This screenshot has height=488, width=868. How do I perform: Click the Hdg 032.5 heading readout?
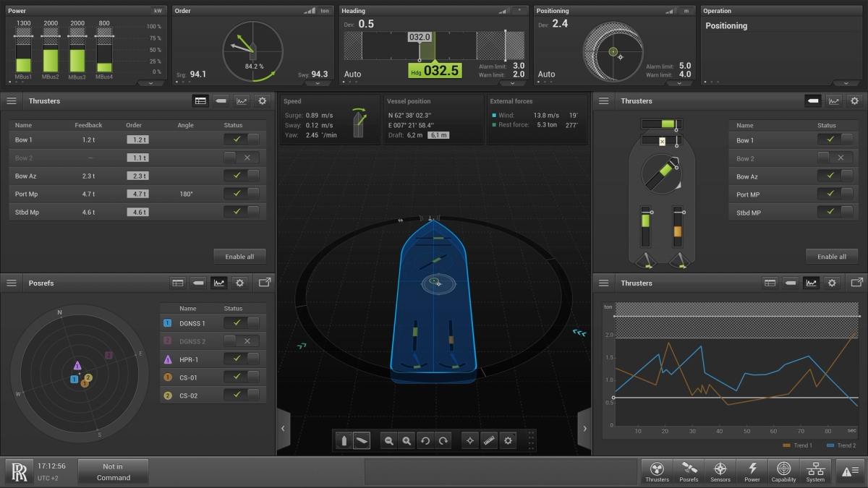(x=434, y=71)
